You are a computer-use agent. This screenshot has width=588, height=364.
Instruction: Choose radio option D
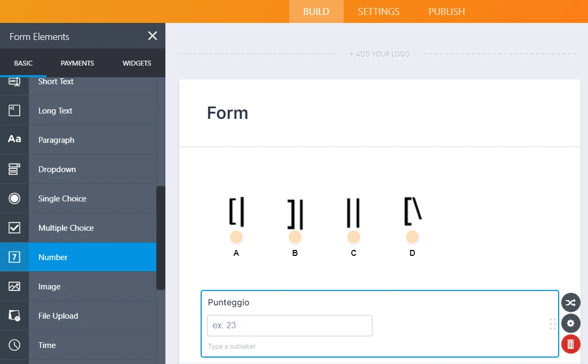coord(412,237)
